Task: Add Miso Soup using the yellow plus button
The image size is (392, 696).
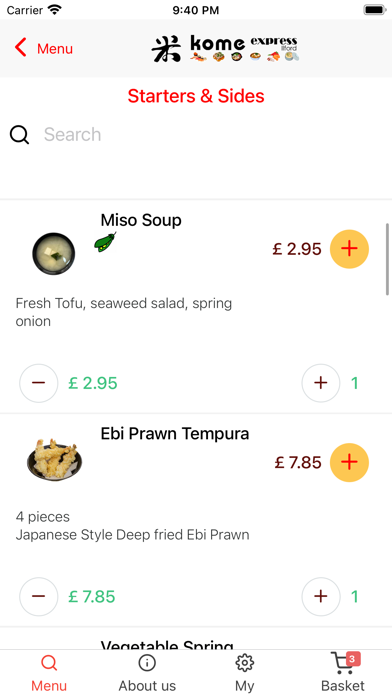Action: pos(349,249)
